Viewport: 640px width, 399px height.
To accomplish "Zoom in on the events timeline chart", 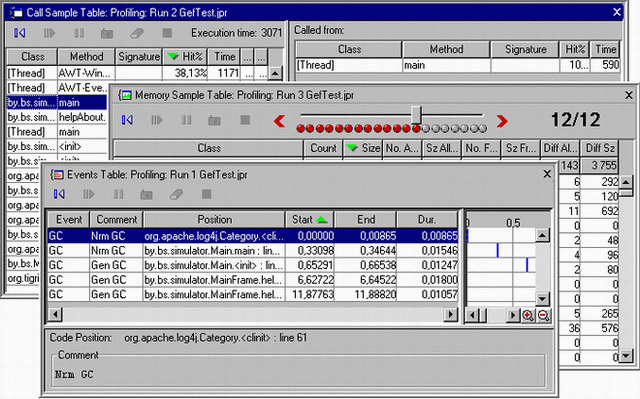I will tap(528, 315).
